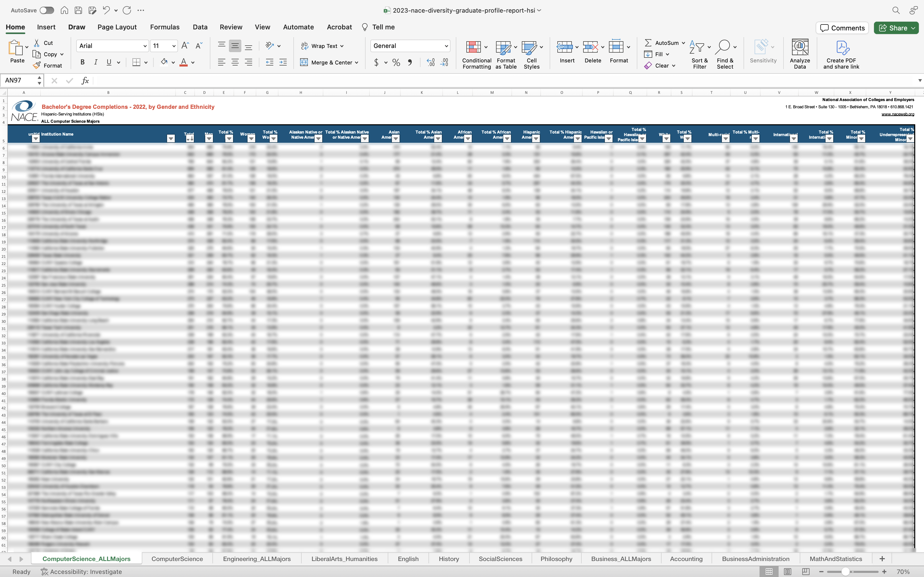Open the borders dropdown arrow

[x=146, y=63]
